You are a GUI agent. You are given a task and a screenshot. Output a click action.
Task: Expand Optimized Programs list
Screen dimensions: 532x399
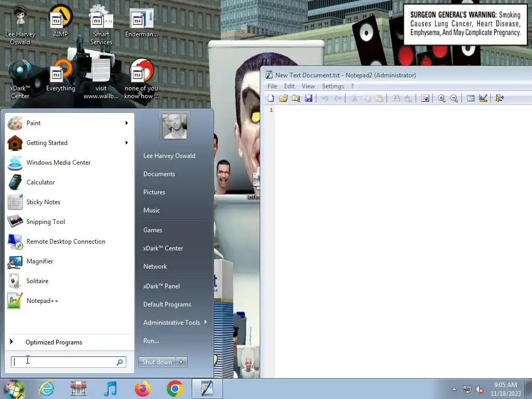[x=70, y=342]
